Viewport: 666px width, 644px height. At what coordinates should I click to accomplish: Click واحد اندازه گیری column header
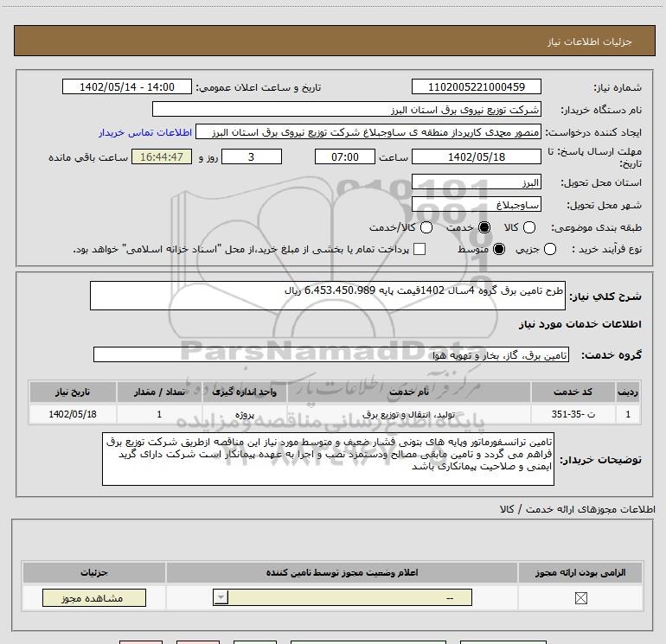(x=245, y=392)
